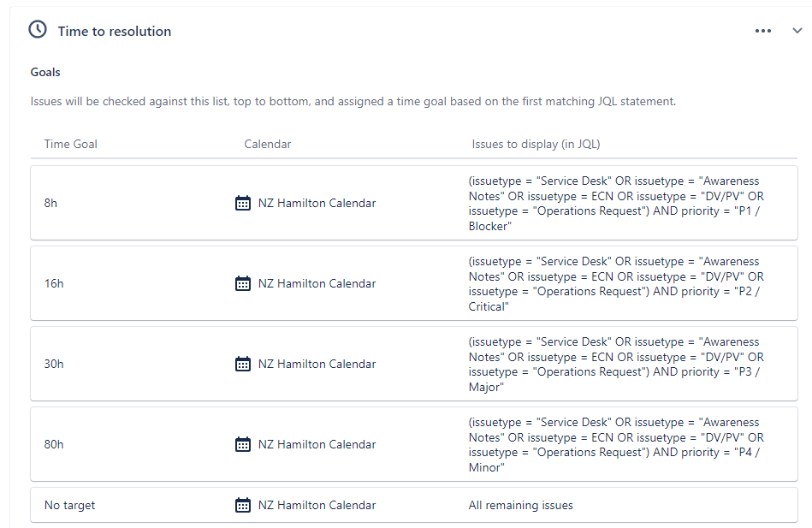
Task: Select the 16h time goal value
Action: (54, 283)
